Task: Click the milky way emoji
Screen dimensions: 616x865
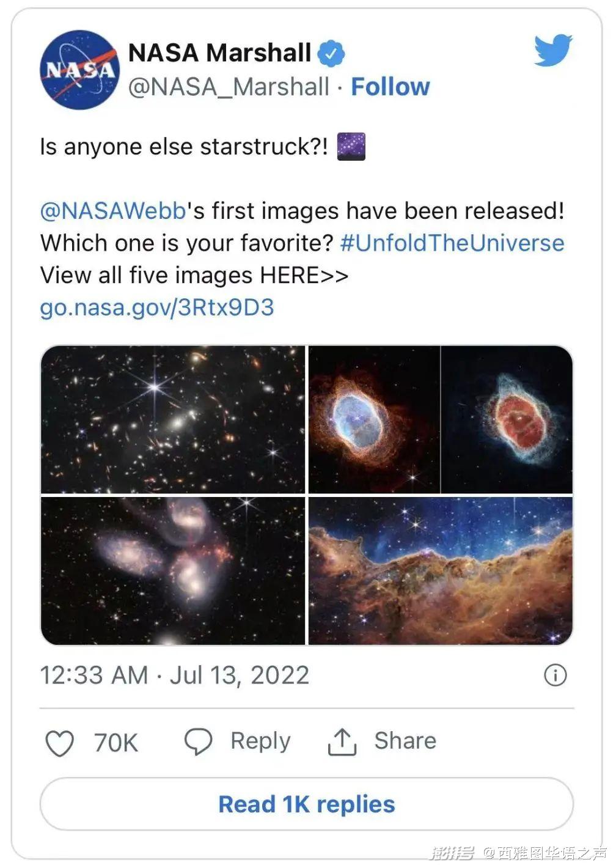Action: point(351,147)
